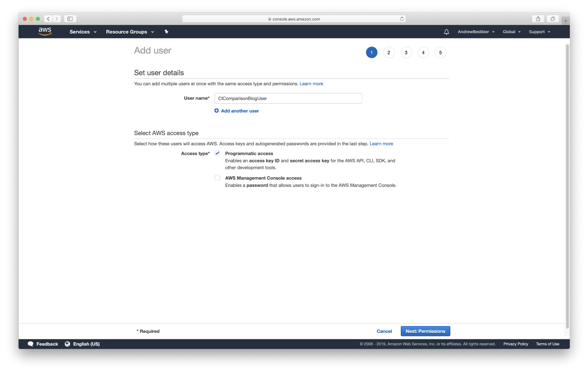Open the Support dropdown menu
Viewport: 588px width, 373px height.
tap(539, 32)
